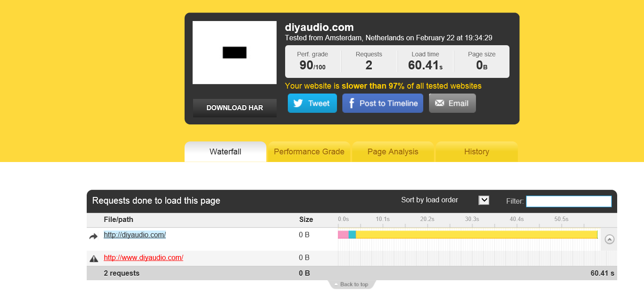The height and width of the screenshot is (299, 644).
Task: Click the site screenshot thumbnail
Action: pyautogui.click(x=235, y=52)
